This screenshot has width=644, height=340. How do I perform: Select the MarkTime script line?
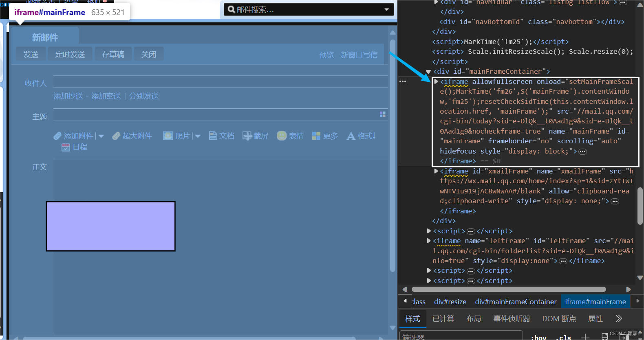click(501, 42)
